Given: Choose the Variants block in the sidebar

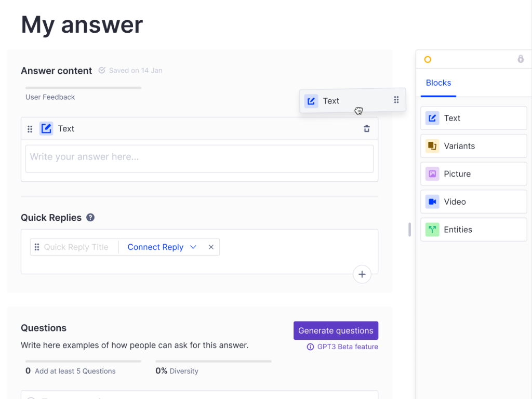Looking at the screenshot, I should (x=473, y=146).
